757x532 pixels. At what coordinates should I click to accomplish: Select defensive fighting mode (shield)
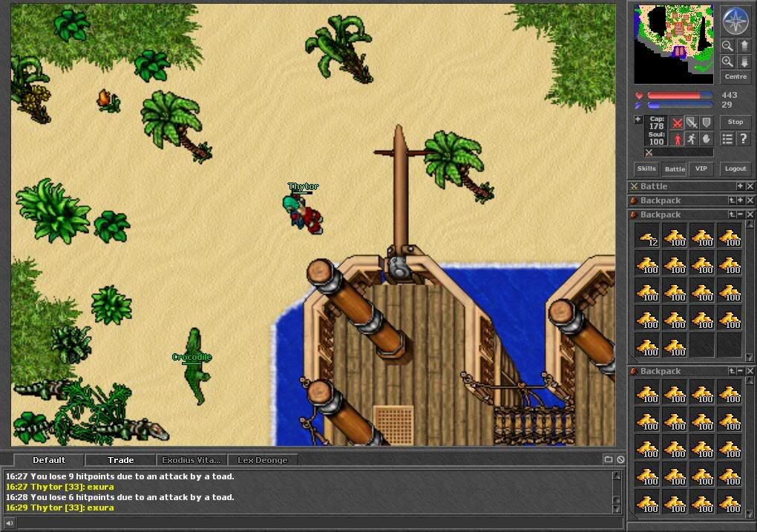(x=707, y=123)
